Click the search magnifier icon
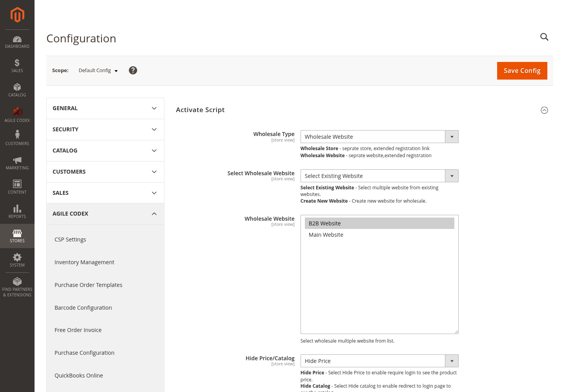Viewport: 565px width, 392px height. click(544, 37)
